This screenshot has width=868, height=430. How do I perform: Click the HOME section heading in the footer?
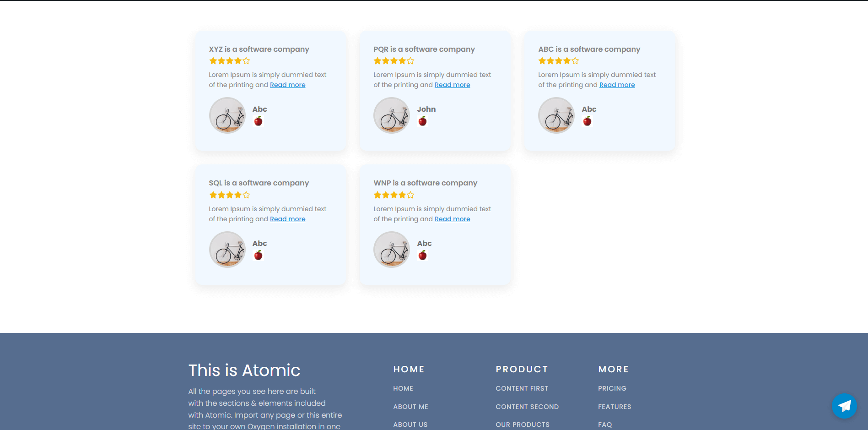click(409, 369)
